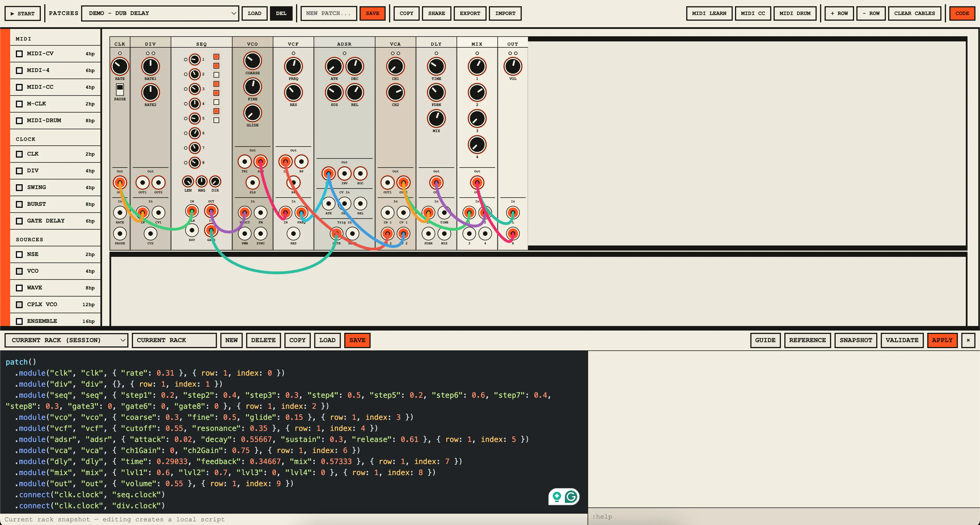The image size is (980, 525).
Task: Click the DIV OUT1 jack
Action: (142, 183)
